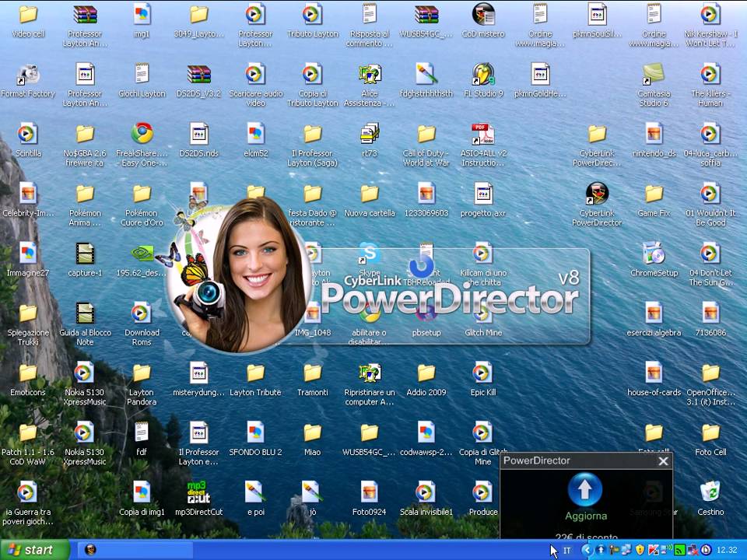Open the Scintilla media file
The width and height of the screenshot is (747, 560).
pyautogui.click(x=28, y=135)
